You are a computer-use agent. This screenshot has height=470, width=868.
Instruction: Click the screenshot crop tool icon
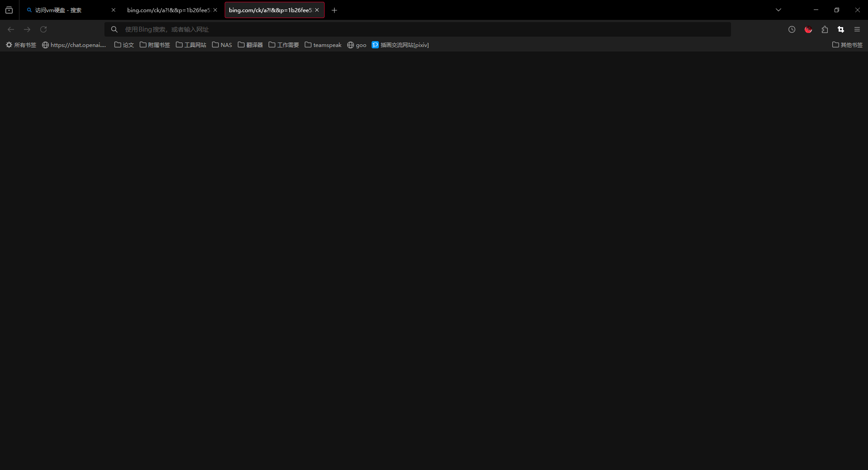point(841,29)
